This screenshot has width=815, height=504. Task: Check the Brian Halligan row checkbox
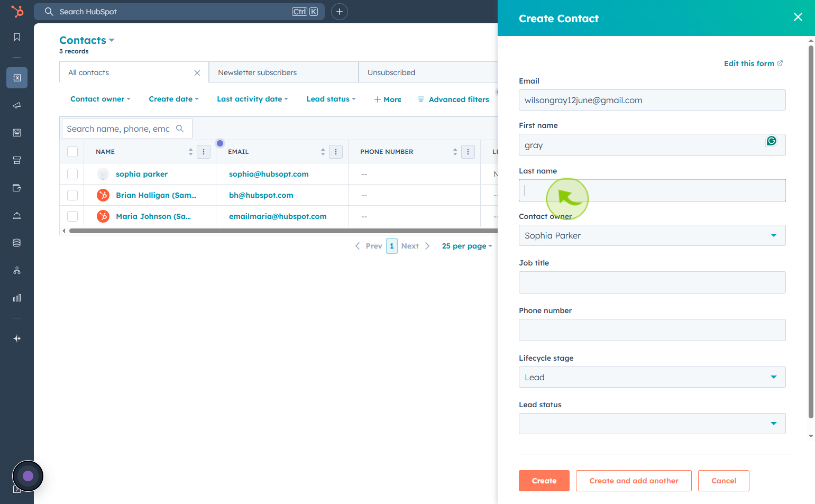pyautogui.click(x=72, y=195)
